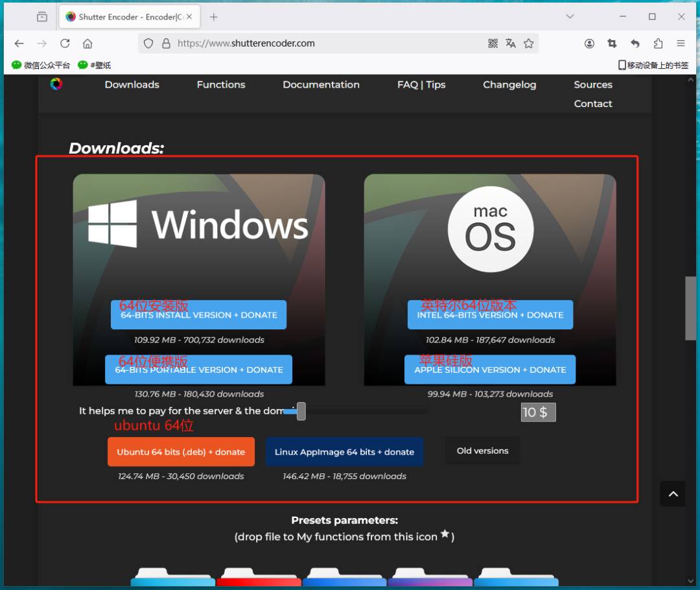
Task: Open the 微信公众平台 bookmark
Action: (41, 65)
